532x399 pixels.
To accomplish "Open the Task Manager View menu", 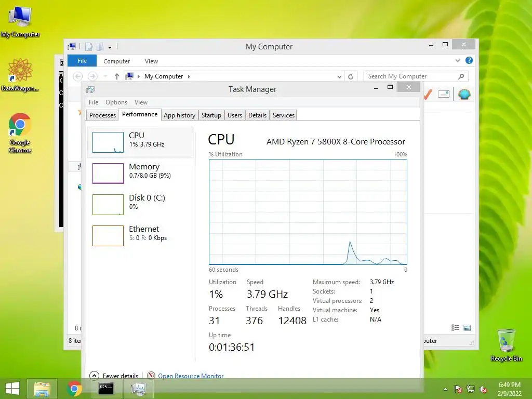I will [x=141, y=102].
